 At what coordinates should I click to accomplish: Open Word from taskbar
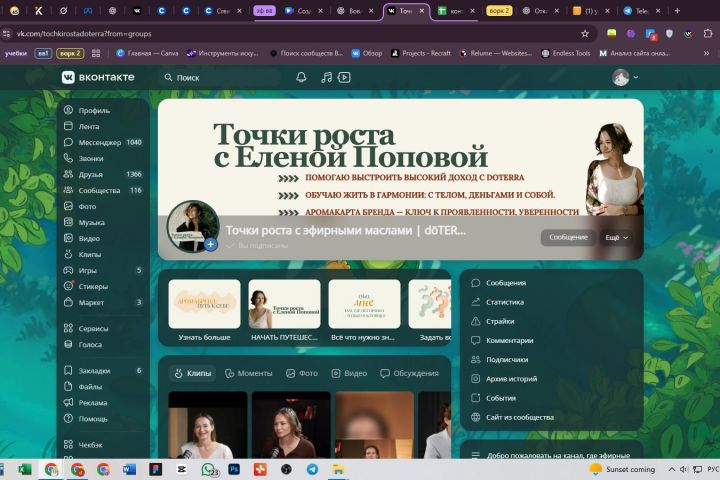[129, 469]
